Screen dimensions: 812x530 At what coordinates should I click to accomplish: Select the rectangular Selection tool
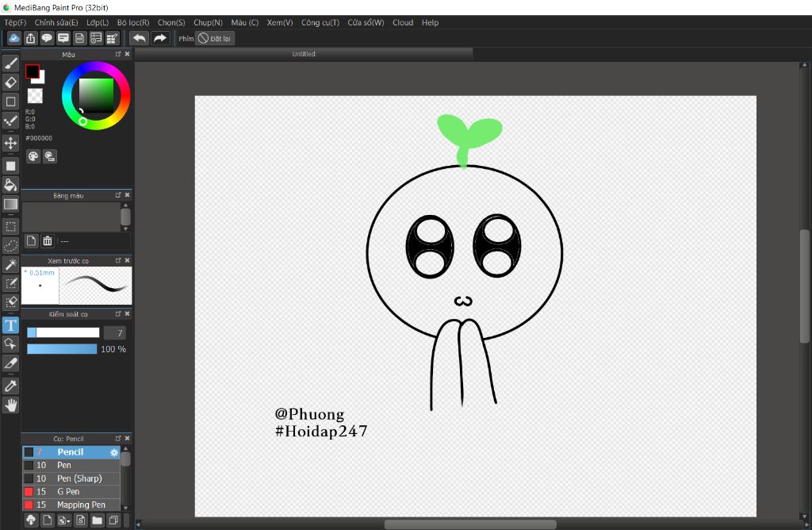point(10,226)
